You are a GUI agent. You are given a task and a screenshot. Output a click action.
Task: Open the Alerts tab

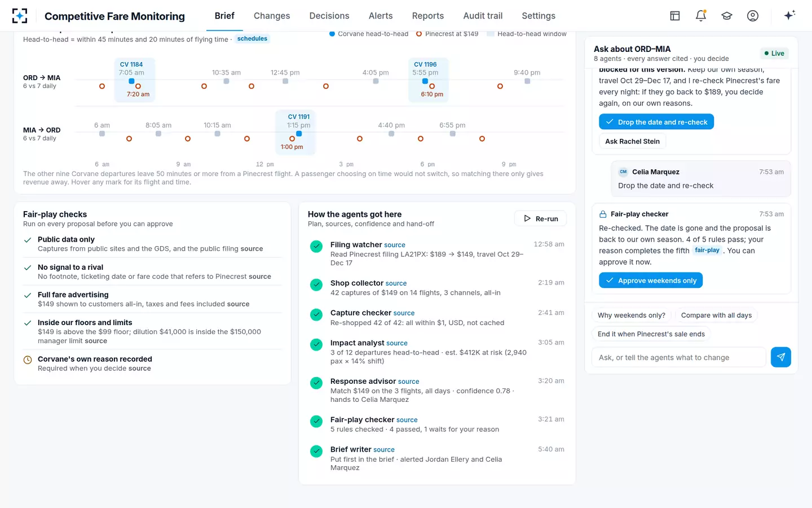pyautogui.click(x=381, y=16)
